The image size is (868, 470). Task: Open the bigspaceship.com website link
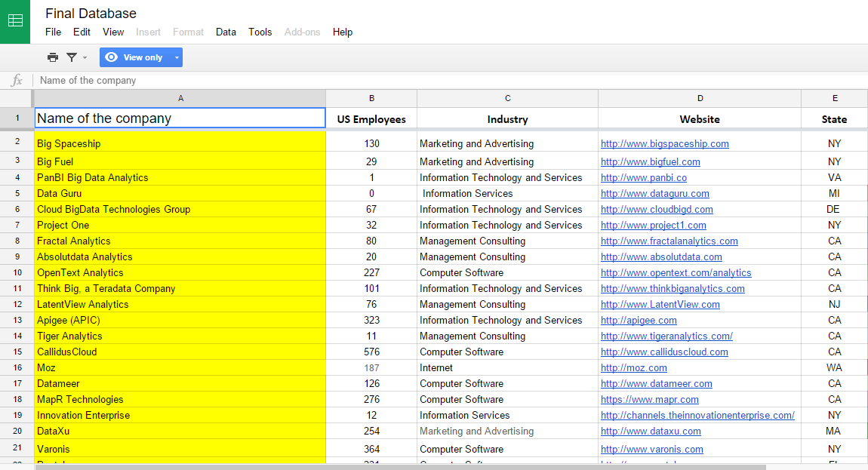point(664,143)
